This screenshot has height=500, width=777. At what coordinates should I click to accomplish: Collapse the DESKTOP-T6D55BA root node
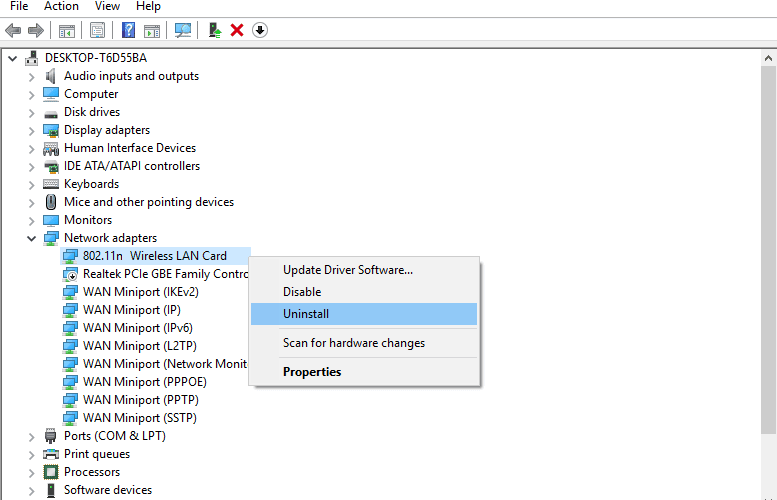coord(12,58)
